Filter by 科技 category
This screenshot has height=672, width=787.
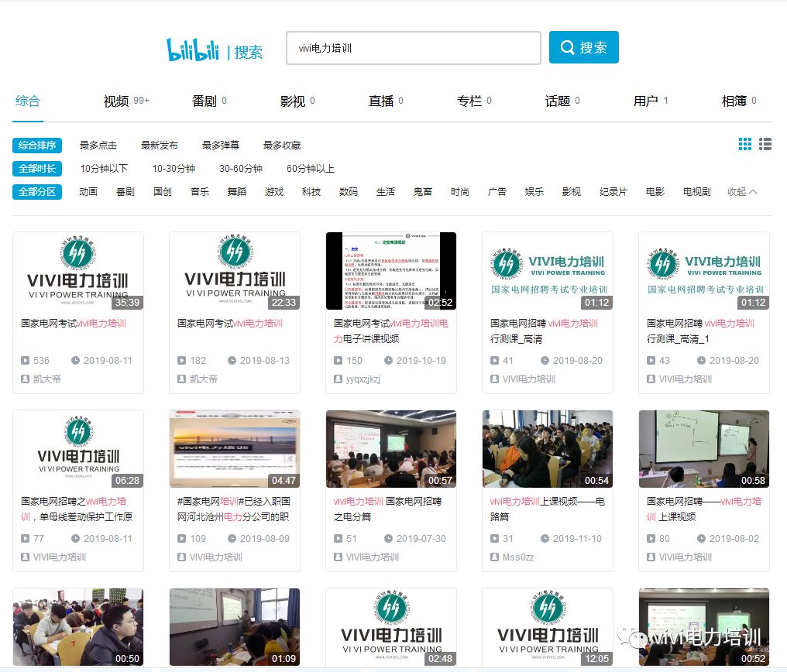[311, 191]
